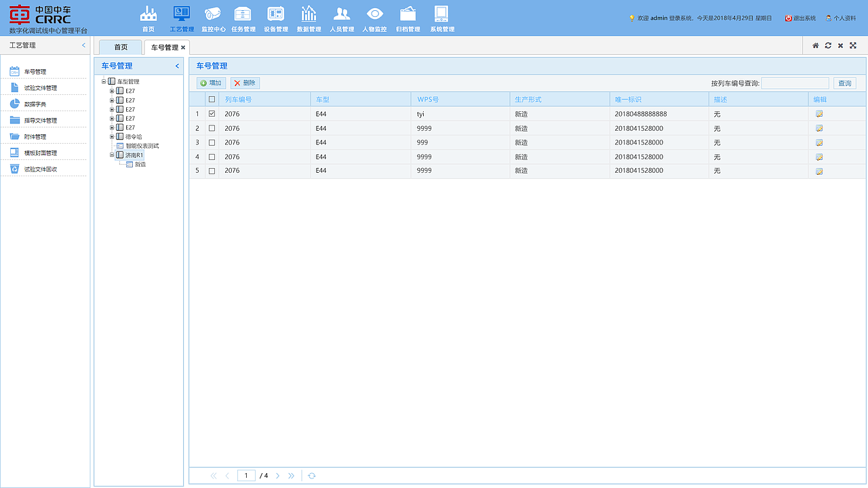
Task: Log out via 退出系统
Action: tap(800, 18)
